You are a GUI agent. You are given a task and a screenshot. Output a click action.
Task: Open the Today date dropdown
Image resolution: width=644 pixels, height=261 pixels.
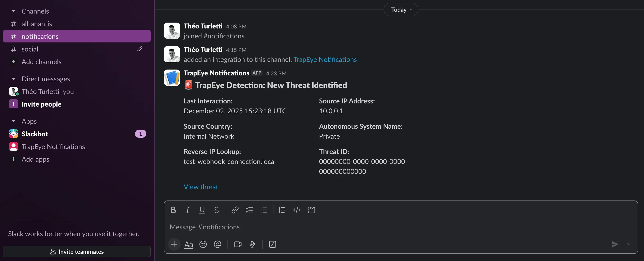[401, 10]
